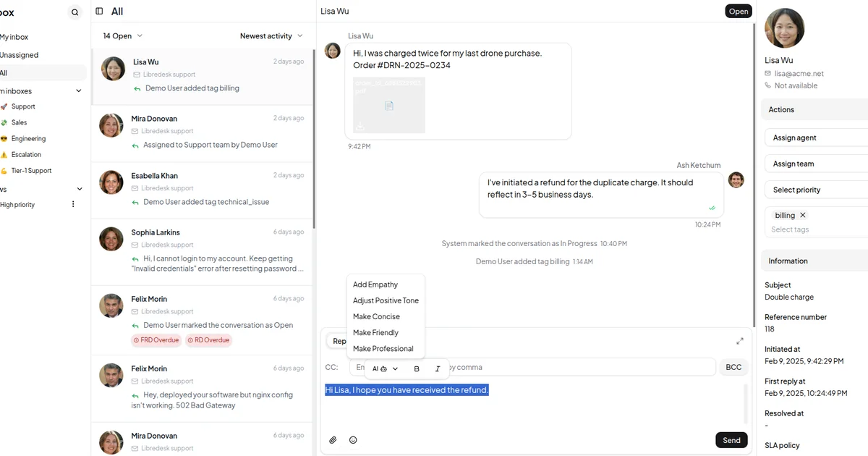Choose Make Professional from the AI menu
Viewport: 868px width, 456px height.
[386, 348]
